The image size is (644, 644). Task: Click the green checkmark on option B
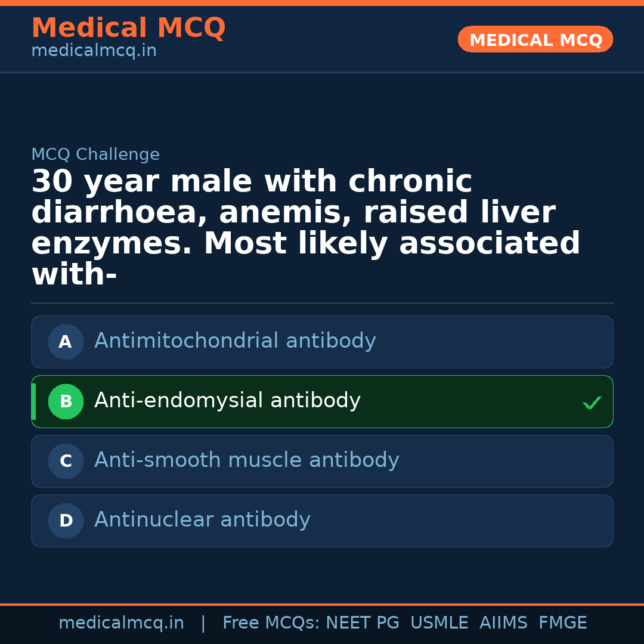point(592,403)
